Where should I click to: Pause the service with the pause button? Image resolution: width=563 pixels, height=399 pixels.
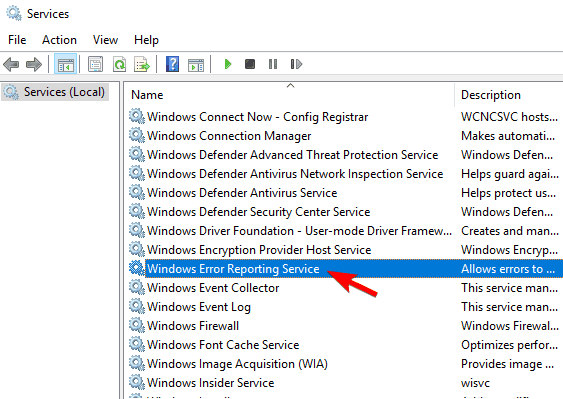273,64
